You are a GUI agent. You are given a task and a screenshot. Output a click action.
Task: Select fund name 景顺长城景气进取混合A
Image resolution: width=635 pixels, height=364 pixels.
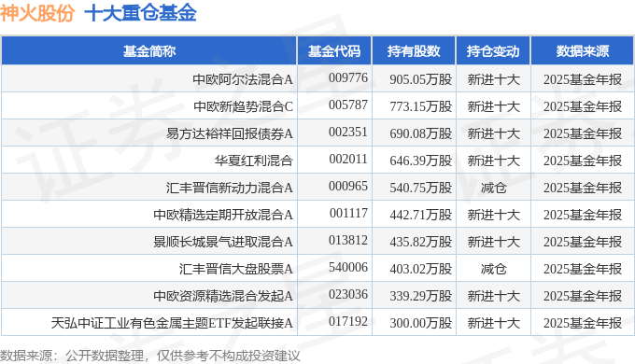coord(223,242)
